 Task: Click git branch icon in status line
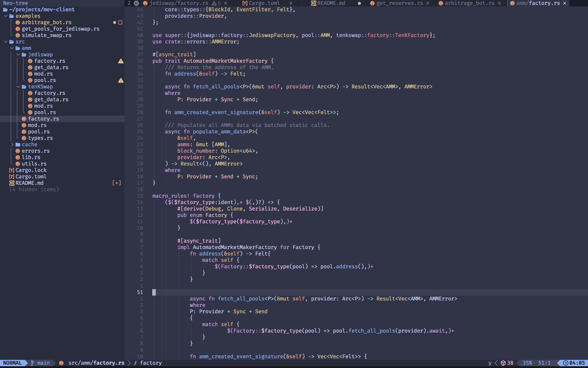click(x=32, y=363)
